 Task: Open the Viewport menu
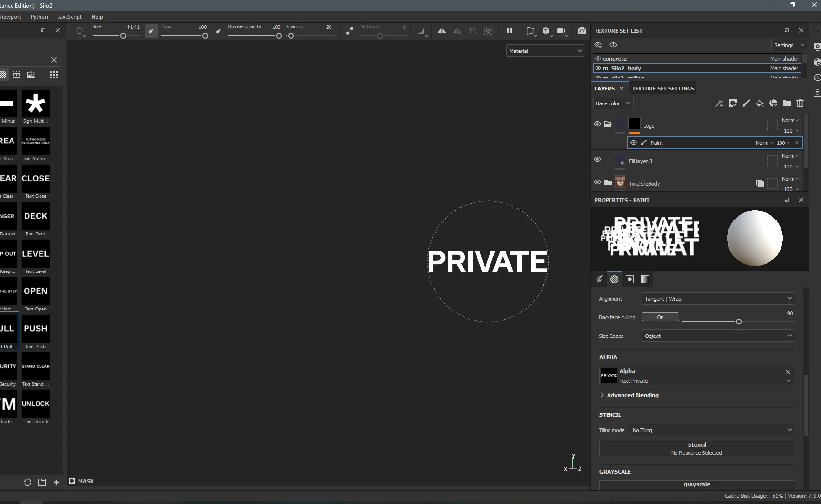coord(11,16)
